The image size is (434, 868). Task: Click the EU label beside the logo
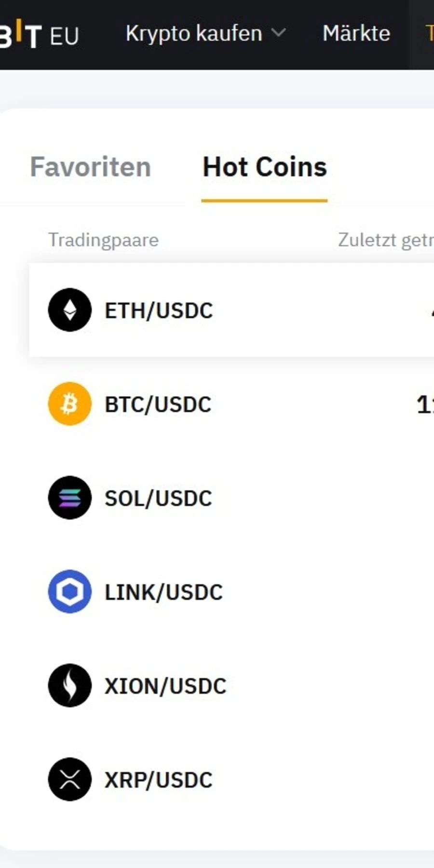coord(65,35)
